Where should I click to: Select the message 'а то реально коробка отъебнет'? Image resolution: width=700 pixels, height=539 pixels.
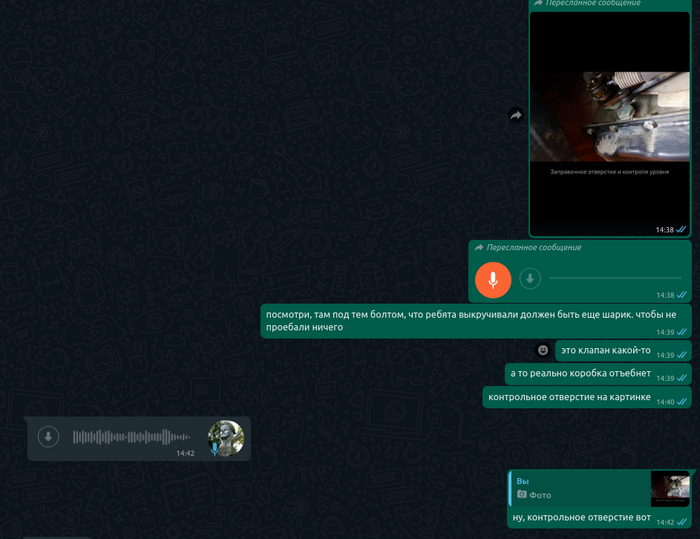coord(598,374)
